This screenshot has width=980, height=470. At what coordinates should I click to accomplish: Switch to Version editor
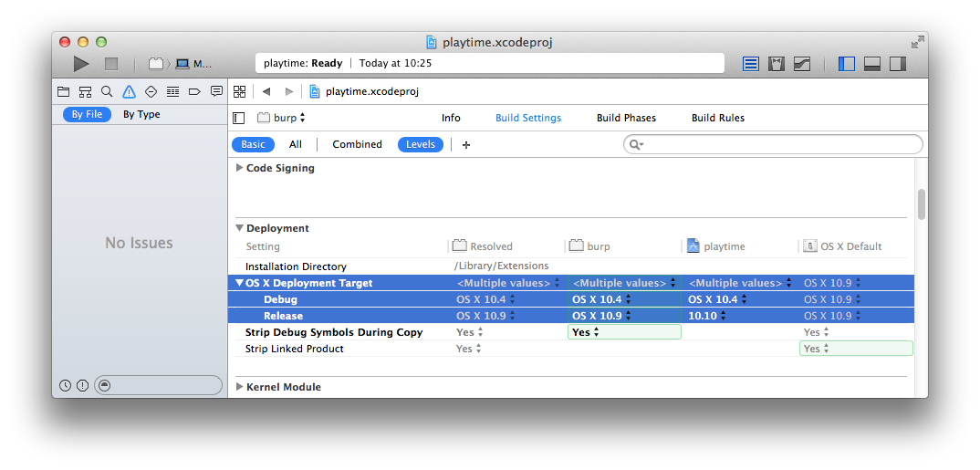(x=802, y=64)
